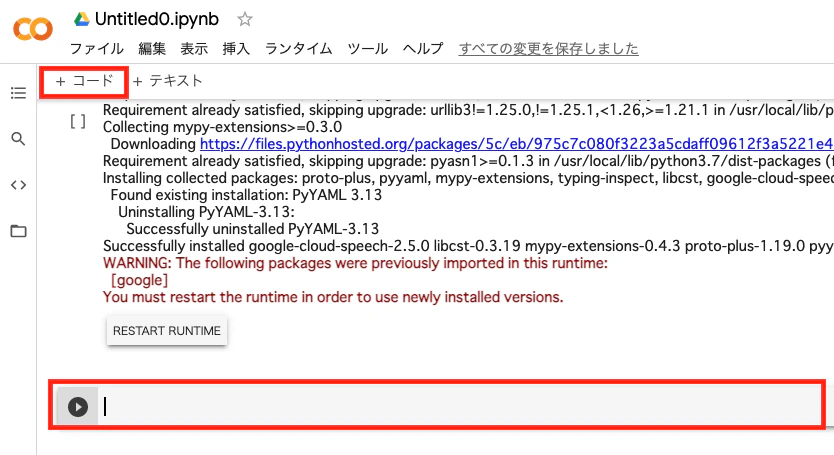Click the Google Drive icon beside title
Image resolution: width=834 pixels, height=455 pixels.
[x=81, y=20]
